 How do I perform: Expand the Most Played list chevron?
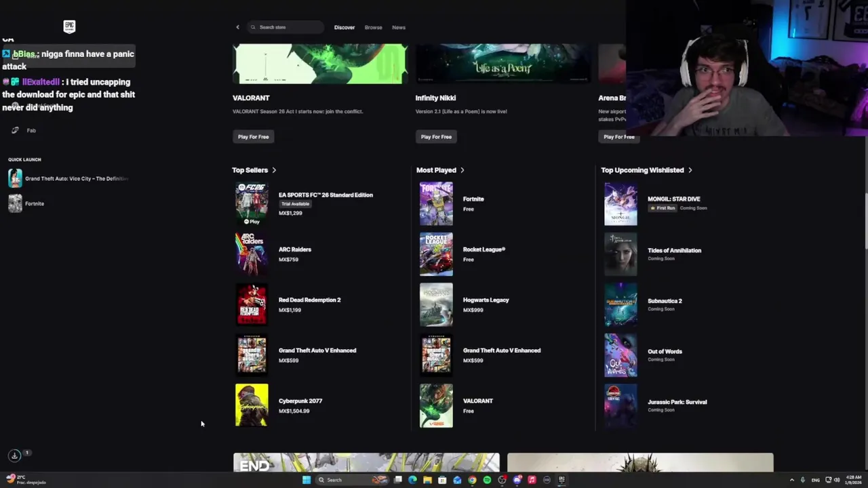tap(462, 170)
